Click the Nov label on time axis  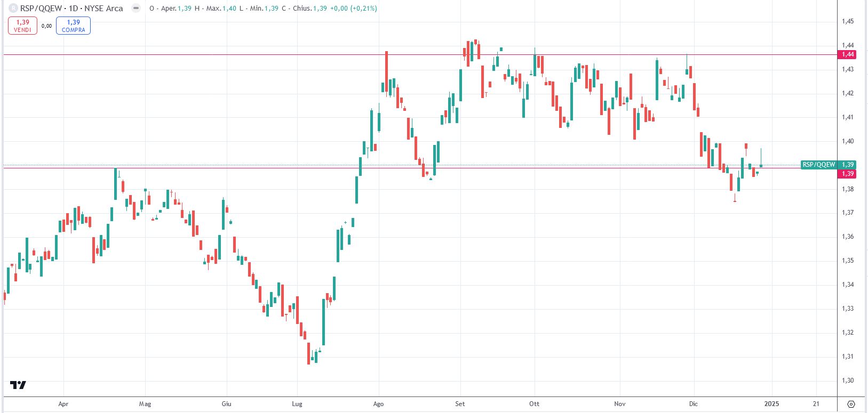tap(619, 404)
